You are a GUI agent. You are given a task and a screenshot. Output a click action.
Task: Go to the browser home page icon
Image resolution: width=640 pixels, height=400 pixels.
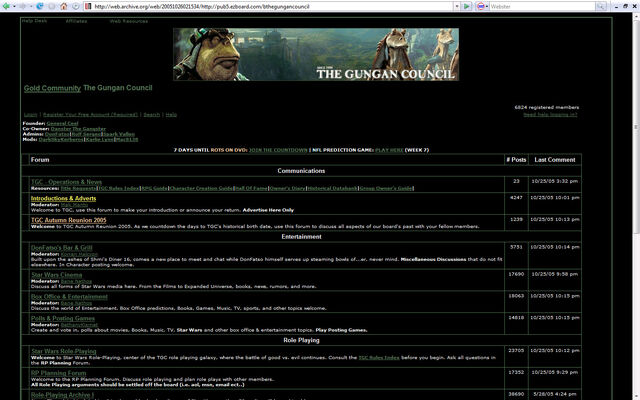click(x=64, y=6)
